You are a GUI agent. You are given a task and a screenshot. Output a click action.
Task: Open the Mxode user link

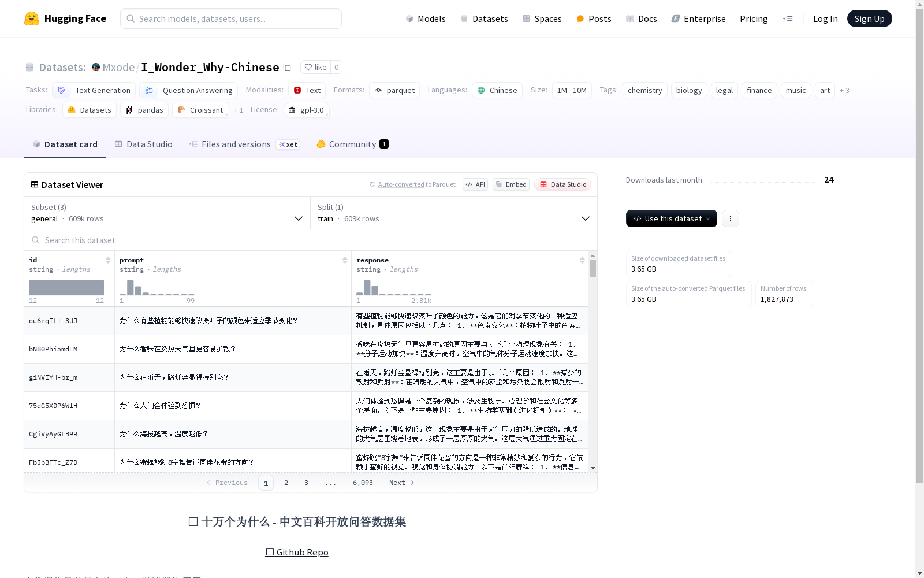[x=118, y=67]
